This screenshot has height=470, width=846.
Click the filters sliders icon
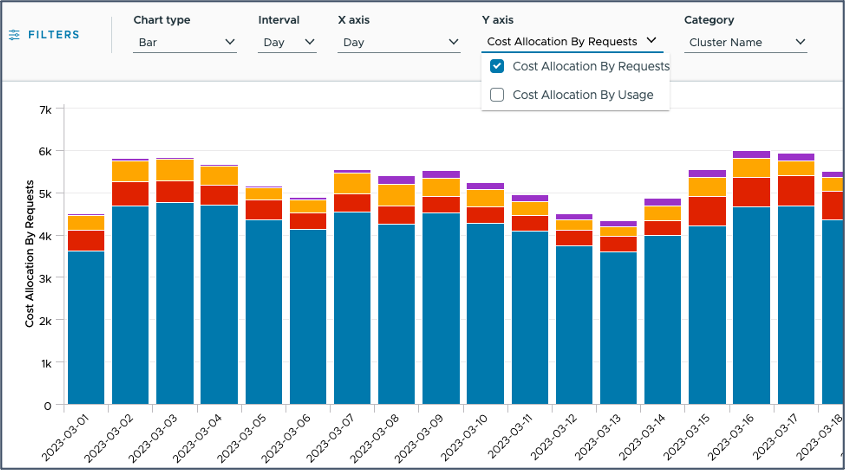[15, 35]
